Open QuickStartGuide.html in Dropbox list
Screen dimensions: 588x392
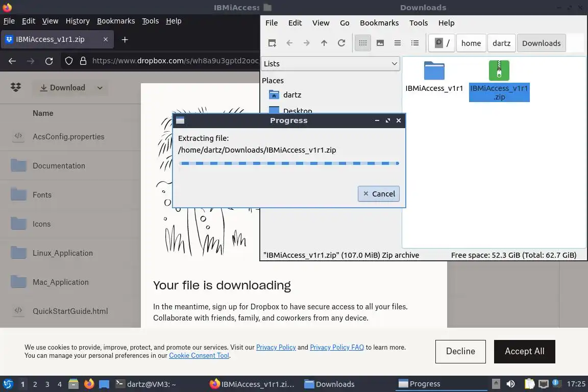(70, 311)
